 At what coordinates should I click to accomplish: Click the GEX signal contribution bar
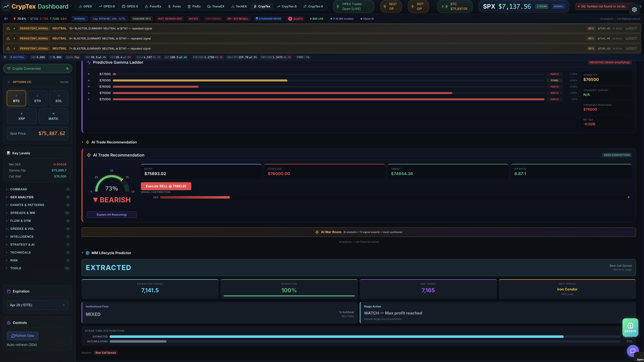click(x=195, y=197)
